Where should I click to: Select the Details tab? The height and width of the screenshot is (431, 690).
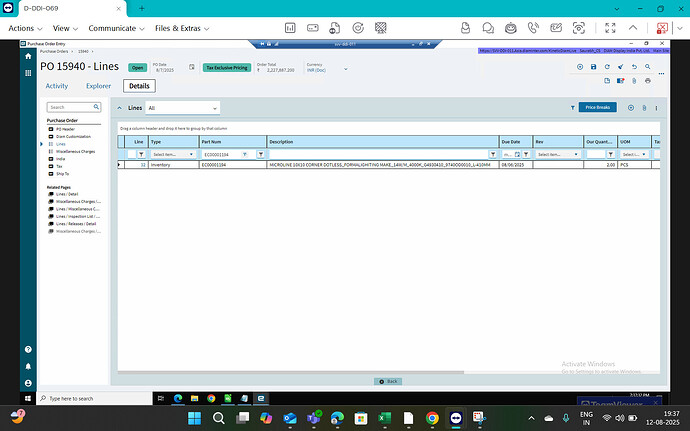(x=139, y=86)
